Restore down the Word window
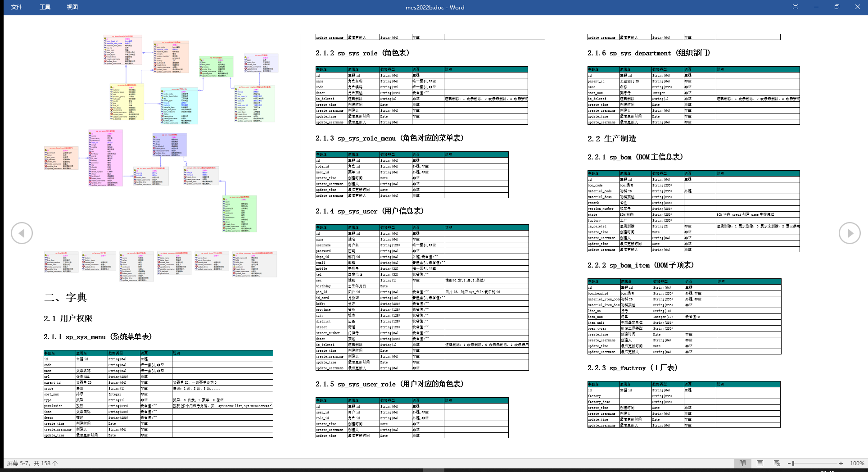The height and width of the screenshot is (472, 868). [837, 7]
